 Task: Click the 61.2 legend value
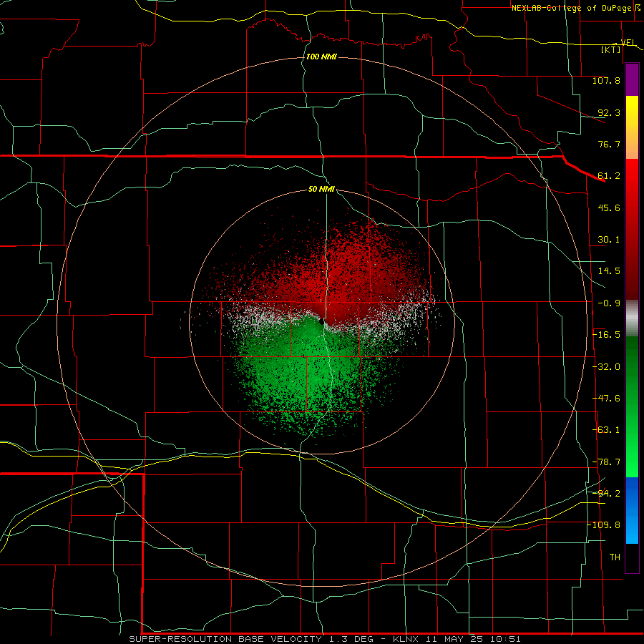click(x=609, y=176)
